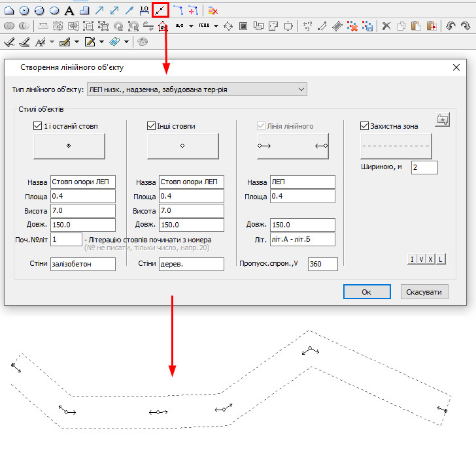Click the 'Назва' field containing 'ЛЕП'

click(x=303, y=182)
